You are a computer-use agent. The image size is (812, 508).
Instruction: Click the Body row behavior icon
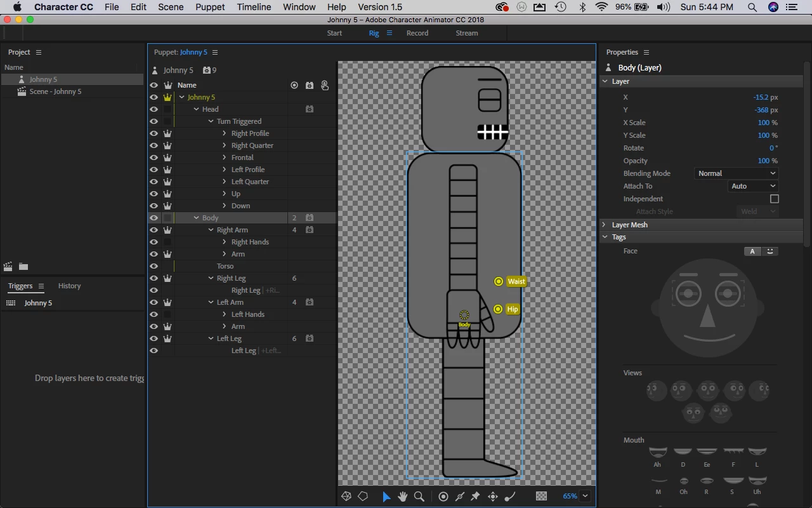310,218
